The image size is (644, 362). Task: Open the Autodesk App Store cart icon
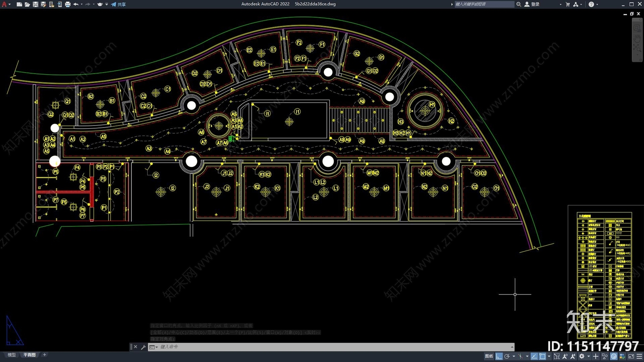pos(568,4)
